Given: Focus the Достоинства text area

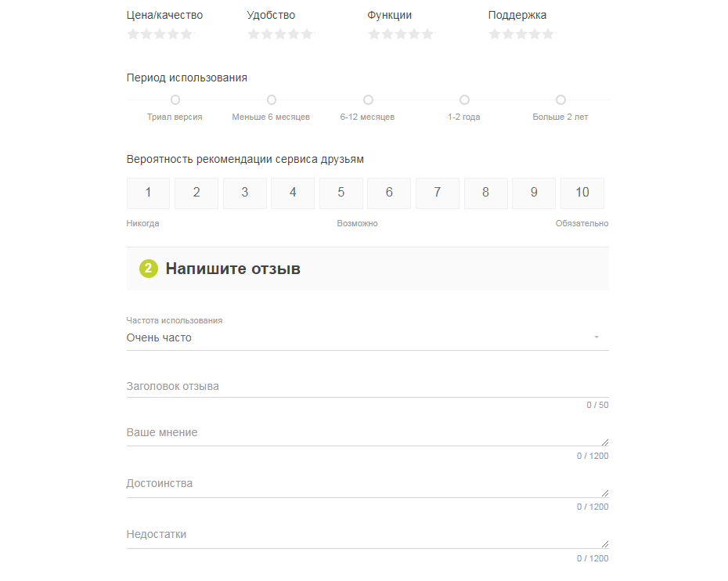Looking at the screenshot, I should pos(368,485).
